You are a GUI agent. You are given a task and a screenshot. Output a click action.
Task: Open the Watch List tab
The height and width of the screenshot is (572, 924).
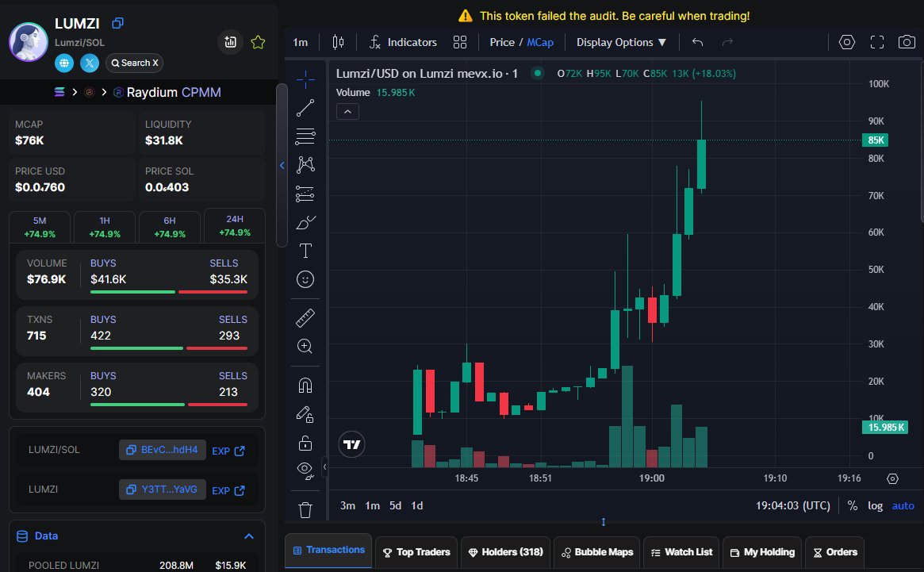click(x=681, y=552)
